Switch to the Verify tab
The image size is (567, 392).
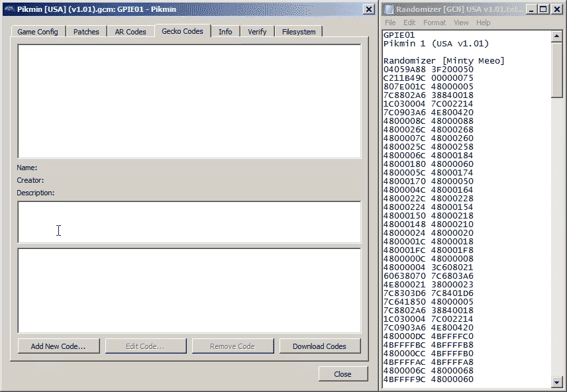tap(257, 32)
